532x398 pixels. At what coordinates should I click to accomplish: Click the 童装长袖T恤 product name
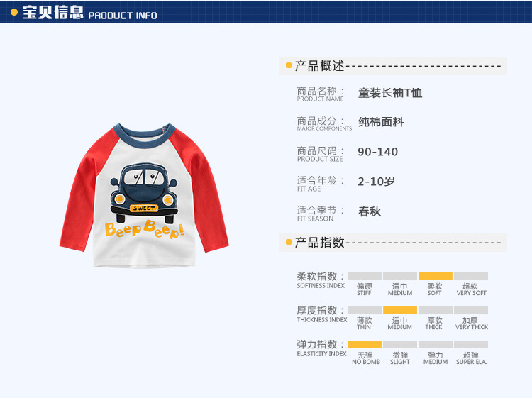(x=390, y=93)
